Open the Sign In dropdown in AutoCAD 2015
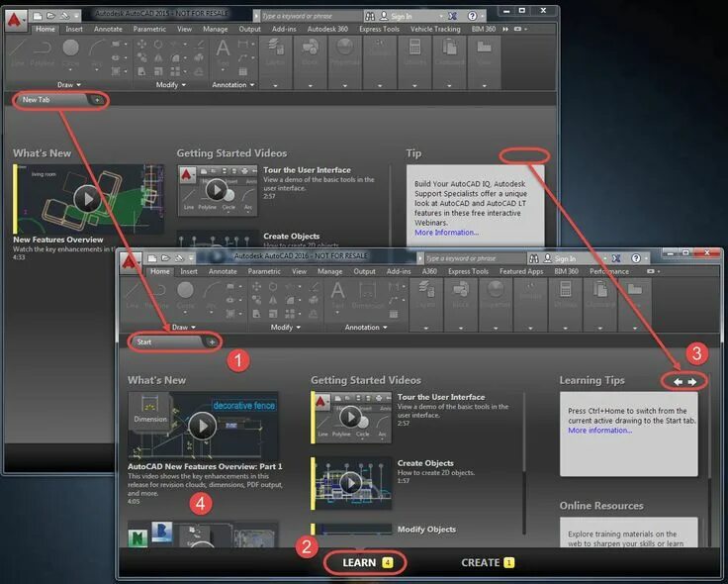This screenshot has width=728, height=584. pyautogui.click(x=441, y=16)
